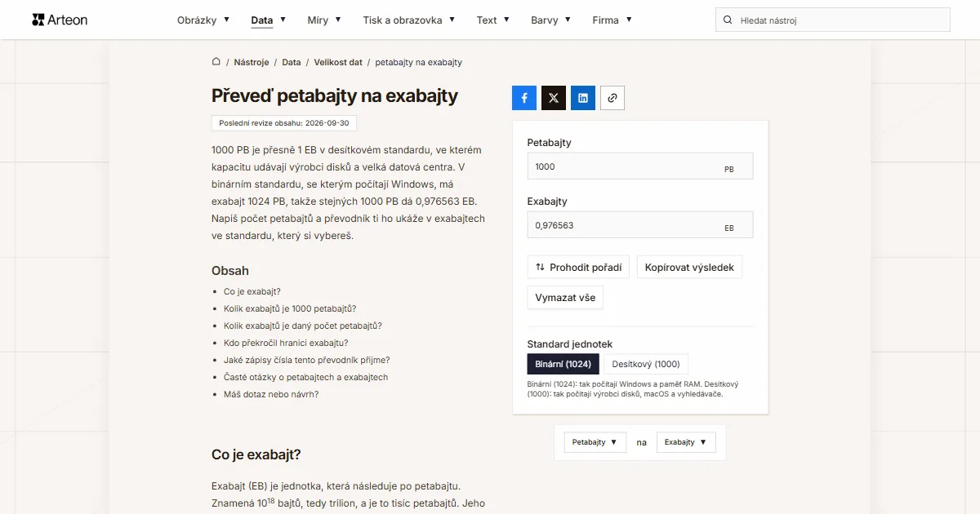Jump to 'Kdo překročil hranici exabajtu?'
980x514 pixels.
(x=286, y=343)
